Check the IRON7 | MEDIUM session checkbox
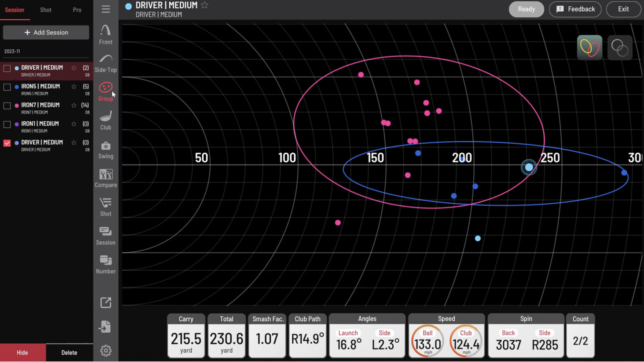 pyautogui.click(x=7, y=106)
